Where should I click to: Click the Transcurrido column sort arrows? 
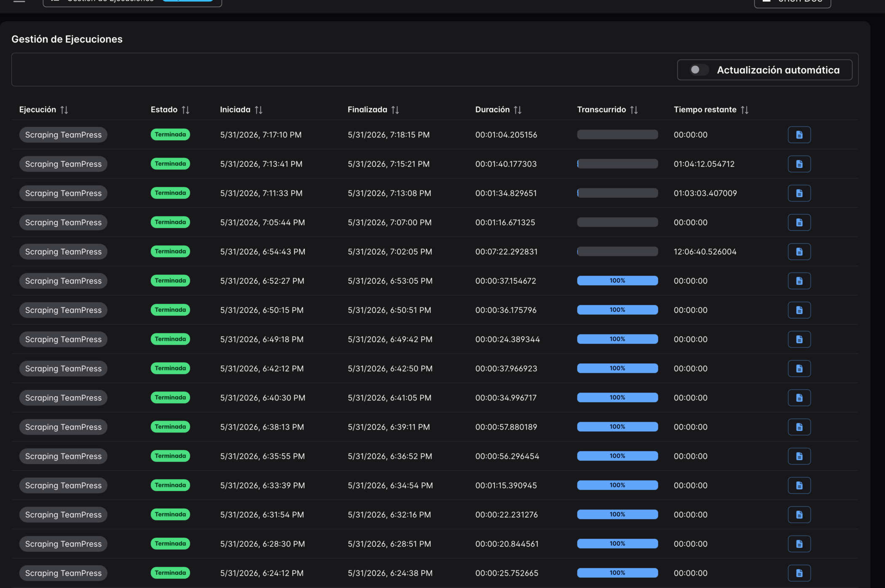click(x=634, y=110)
